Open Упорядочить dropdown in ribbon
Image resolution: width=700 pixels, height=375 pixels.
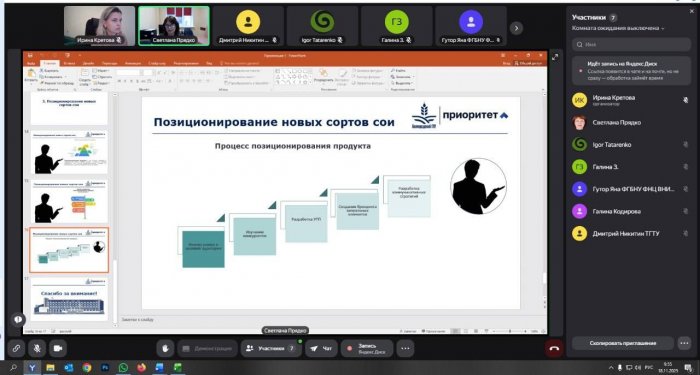[x=324, y=76]
